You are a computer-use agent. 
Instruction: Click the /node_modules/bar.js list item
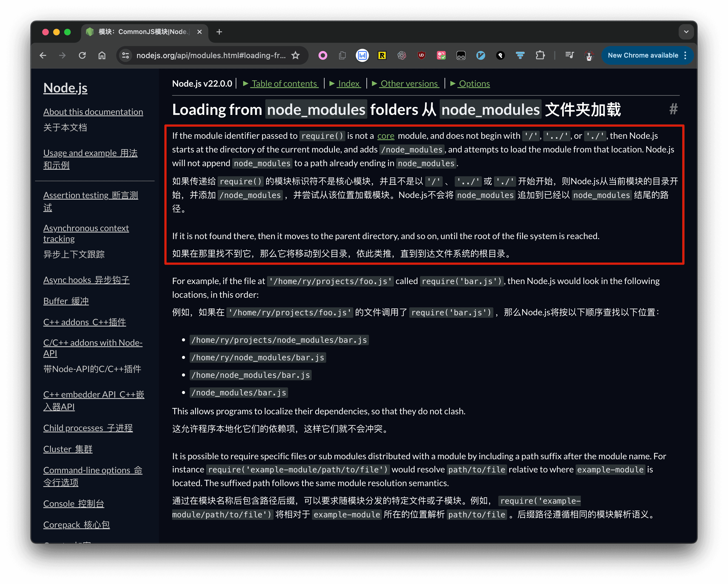click(239, 392)
